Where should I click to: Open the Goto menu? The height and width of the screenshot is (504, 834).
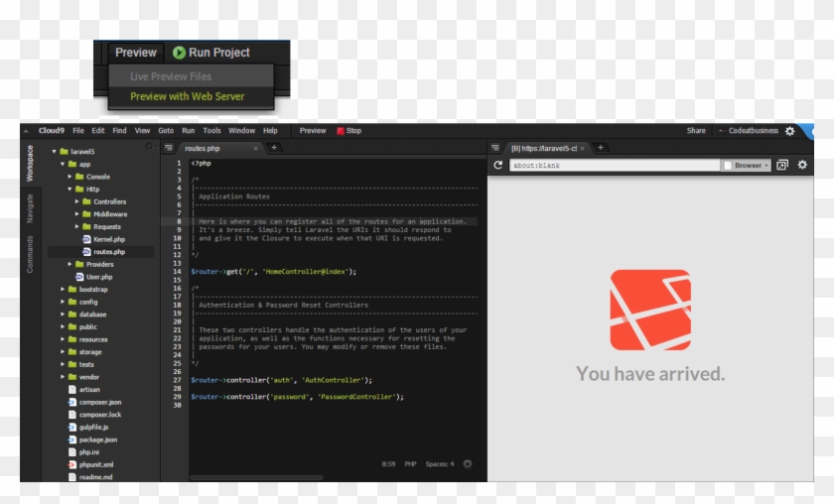click(x=166, y=131)
